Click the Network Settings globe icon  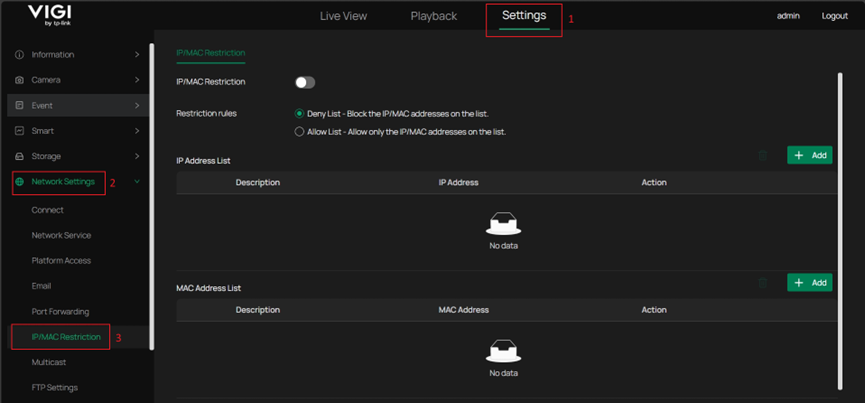tap(20, 181)
